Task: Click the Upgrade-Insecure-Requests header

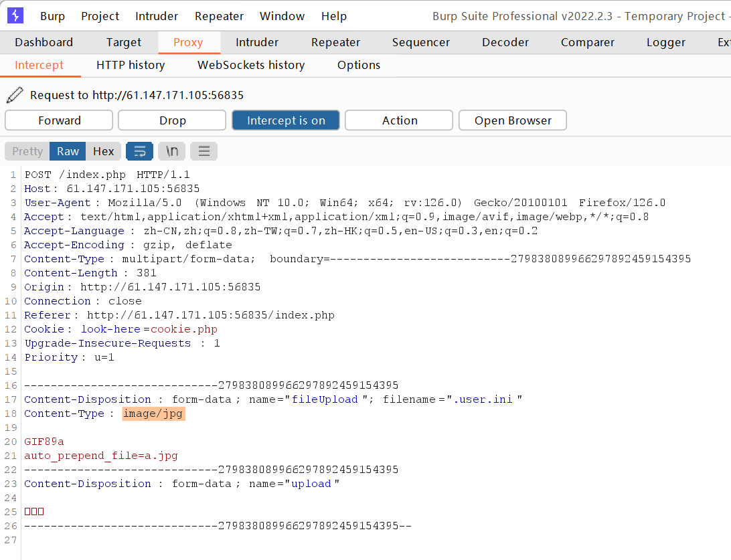Action: [x=122, y=343]
